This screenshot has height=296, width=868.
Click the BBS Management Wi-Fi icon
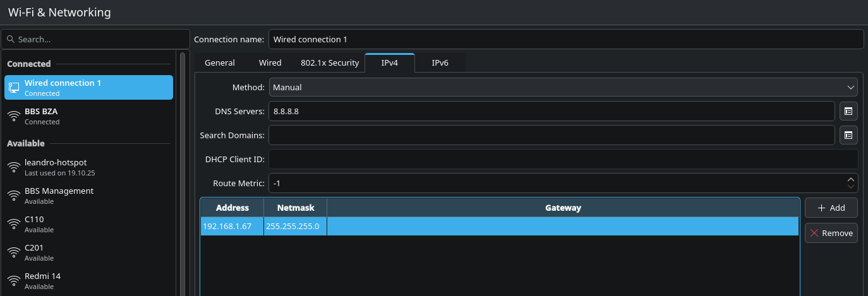tap(14, 196)
